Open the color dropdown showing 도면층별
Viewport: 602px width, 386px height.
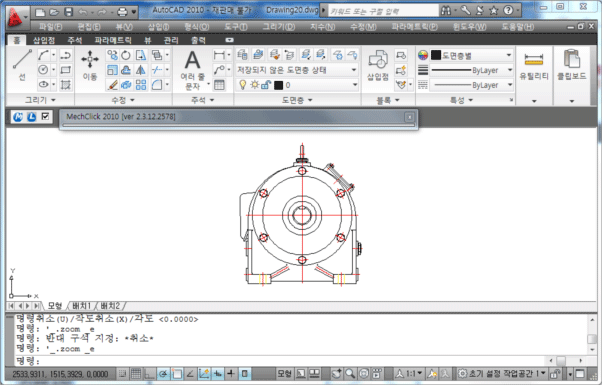[x=471, y=55]
